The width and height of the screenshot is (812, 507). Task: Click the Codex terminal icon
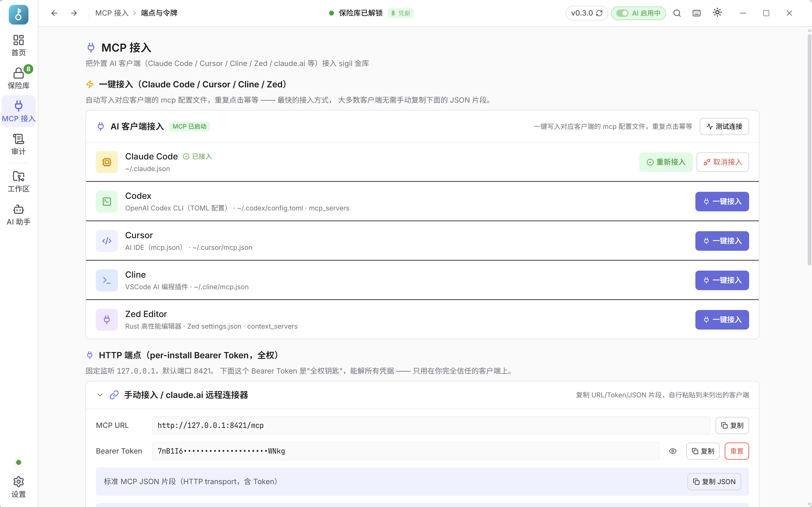coord(107,202)
